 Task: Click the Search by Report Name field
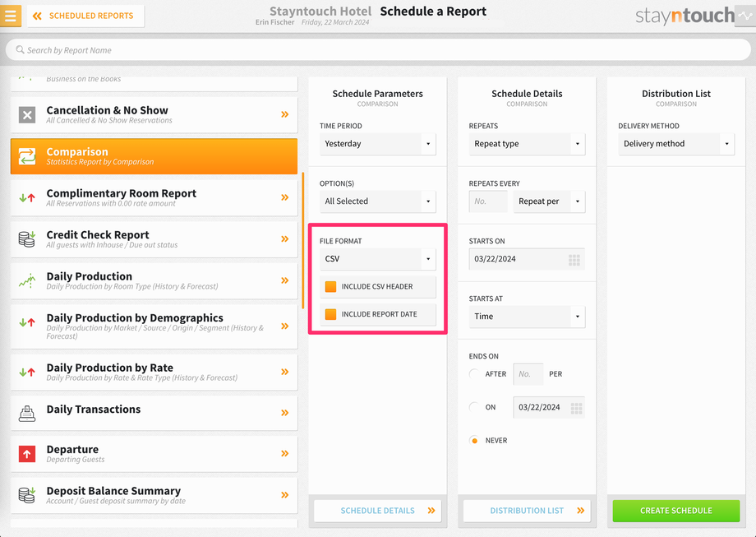378,49
